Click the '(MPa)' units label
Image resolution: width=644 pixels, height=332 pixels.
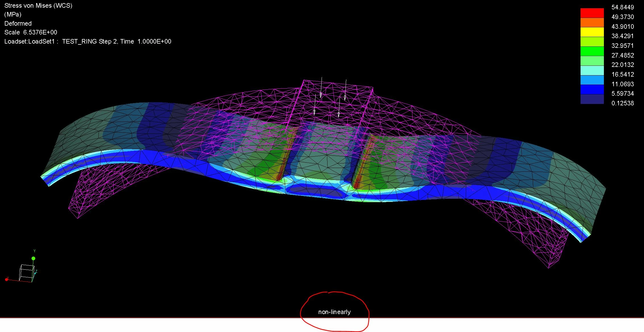pyautogui.click(x=13, y=15)
